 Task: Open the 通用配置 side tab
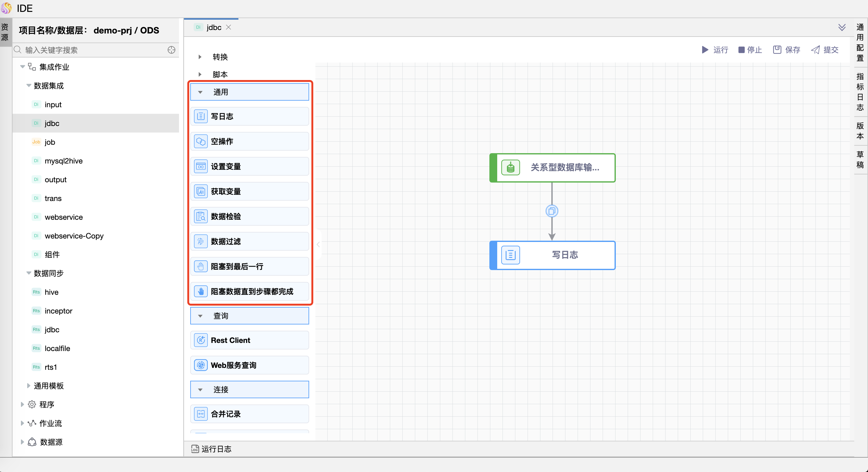860,43
